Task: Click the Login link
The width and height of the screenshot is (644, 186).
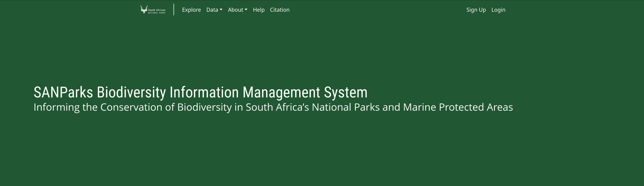Action: coord(498,10)
